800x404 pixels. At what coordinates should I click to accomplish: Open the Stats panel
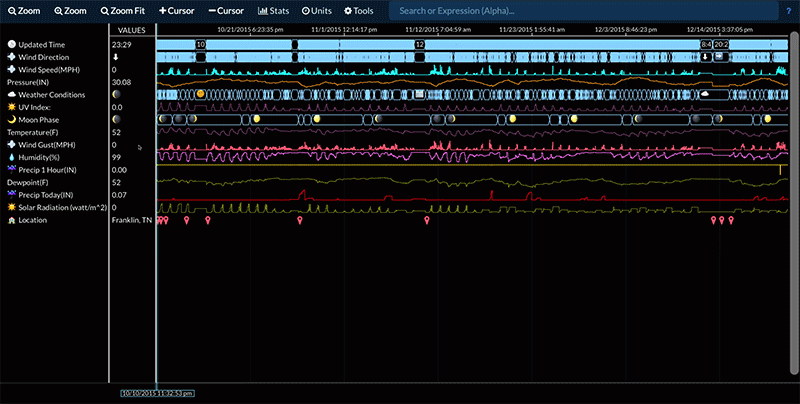[275, 10]
